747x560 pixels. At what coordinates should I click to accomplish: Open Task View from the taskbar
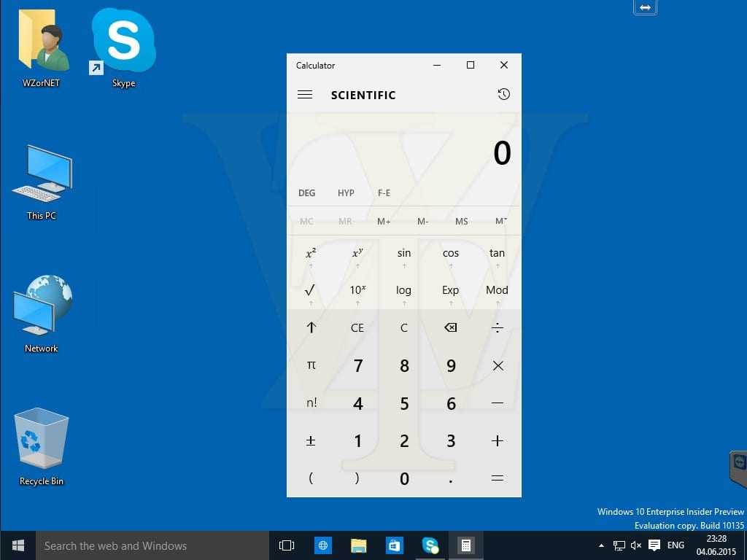[x=287, y=545]
